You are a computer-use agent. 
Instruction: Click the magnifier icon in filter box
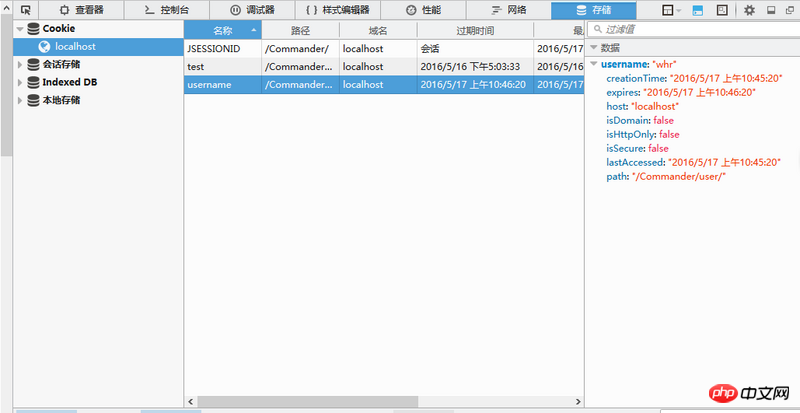(x=597, y=30)
